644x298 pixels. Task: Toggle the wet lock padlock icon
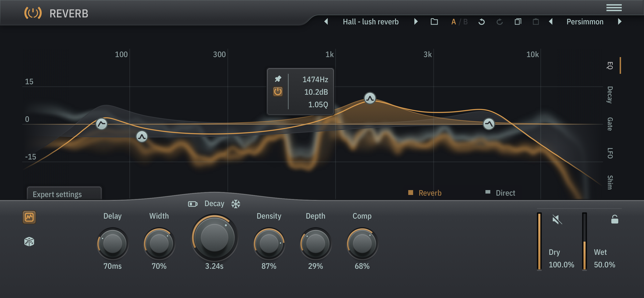pyautogui.click(x=615, y=219)
